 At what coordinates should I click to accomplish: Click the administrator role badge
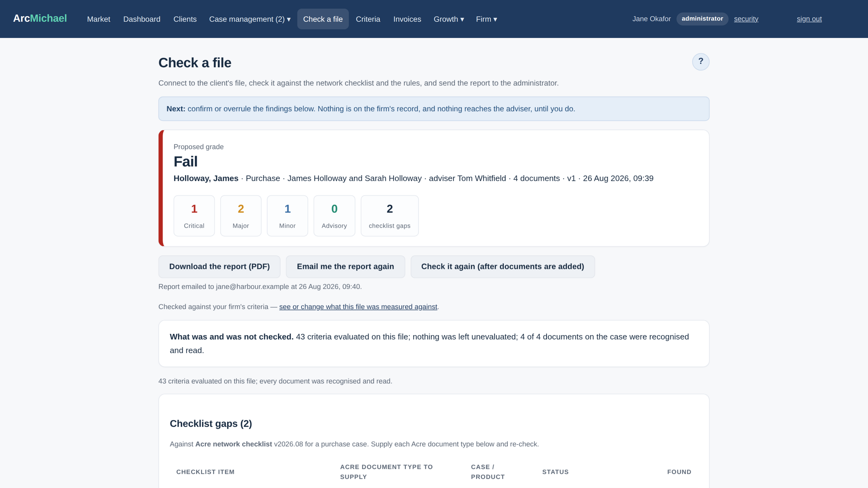(x=702, y=18)
